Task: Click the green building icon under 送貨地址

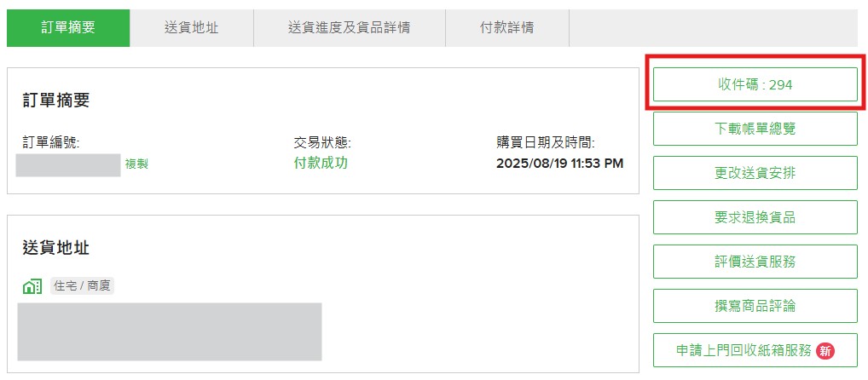Action: (32, 286)
